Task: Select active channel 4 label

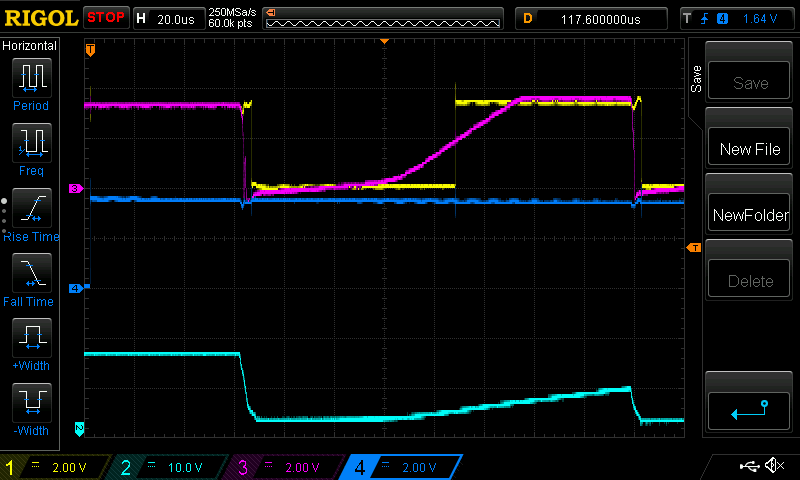Action: (x=402, y=467)
